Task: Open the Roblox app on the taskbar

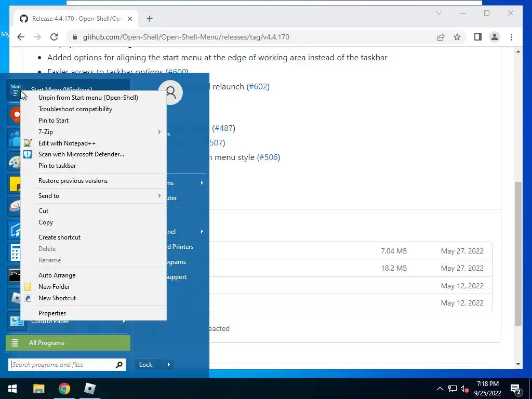Action: pyautogui.click(x=89, y=389)
